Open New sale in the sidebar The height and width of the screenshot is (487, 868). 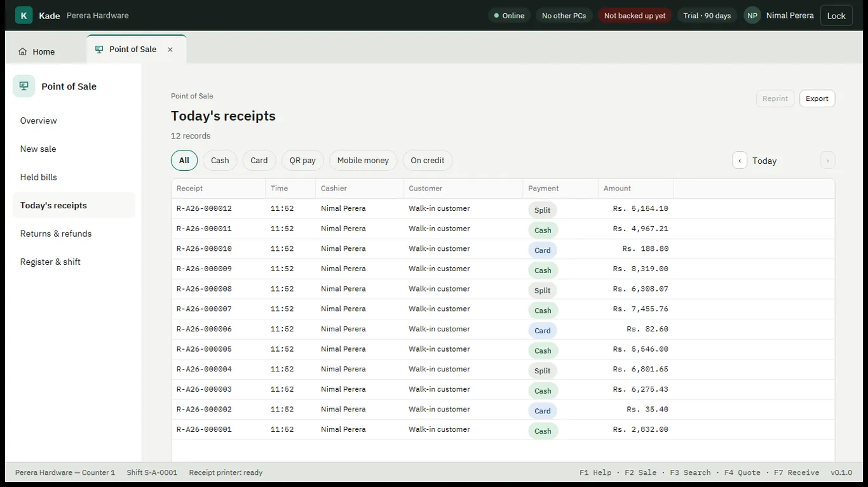tap(74, 149)
